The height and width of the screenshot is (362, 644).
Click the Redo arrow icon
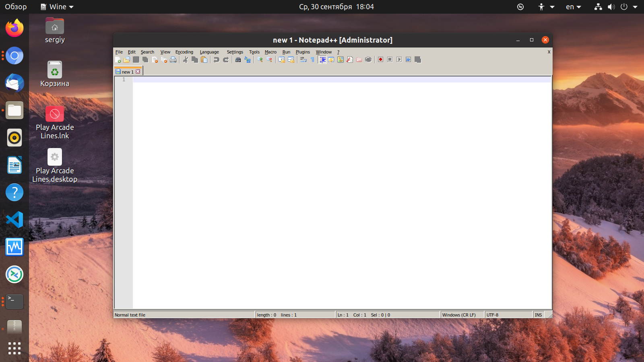tap(226, 60)
